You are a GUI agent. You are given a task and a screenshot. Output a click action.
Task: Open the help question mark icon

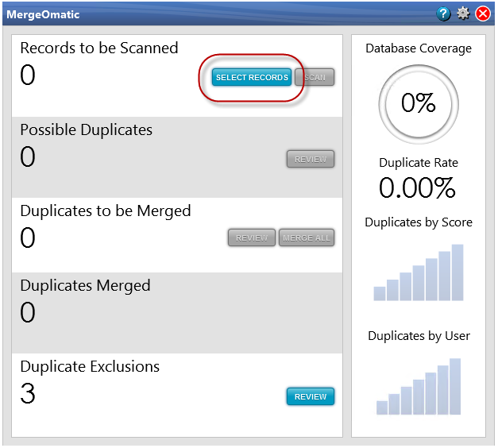click(x=443, y=14)
